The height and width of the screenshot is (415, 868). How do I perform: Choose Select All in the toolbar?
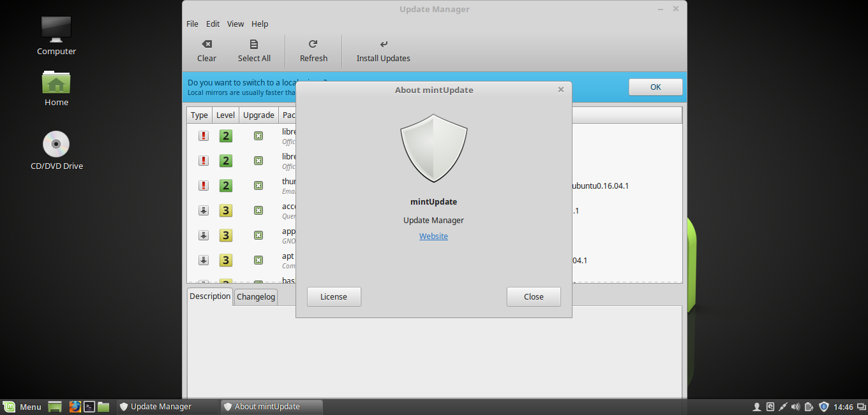pyautogui.click(x=254, y=51)
